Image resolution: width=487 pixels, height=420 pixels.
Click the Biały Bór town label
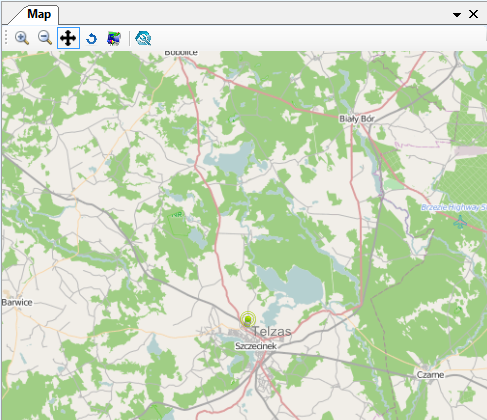(x=357, y=119)
